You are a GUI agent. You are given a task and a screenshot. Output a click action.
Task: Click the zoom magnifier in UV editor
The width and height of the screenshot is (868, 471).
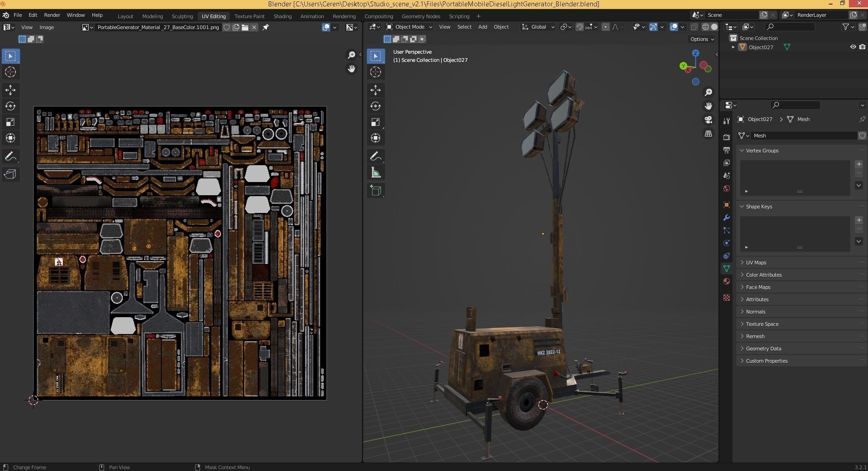click(351, 55)
